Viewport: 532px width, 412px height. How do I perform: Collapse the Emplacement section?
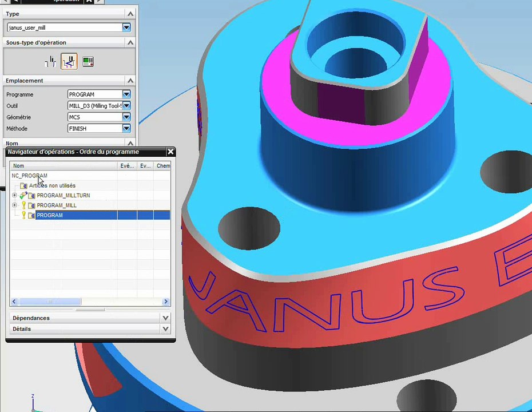coord(130,81)
